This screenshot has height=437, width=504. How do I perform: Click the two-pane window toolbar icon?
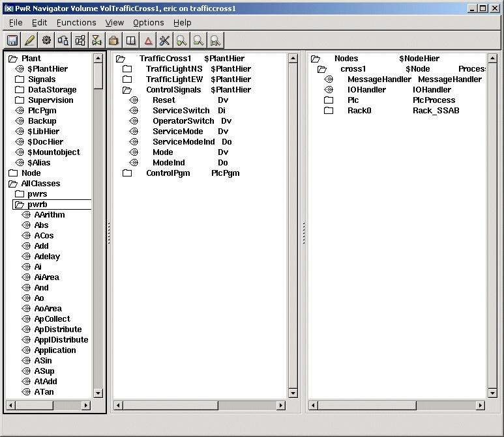click(x=130, y=40)
